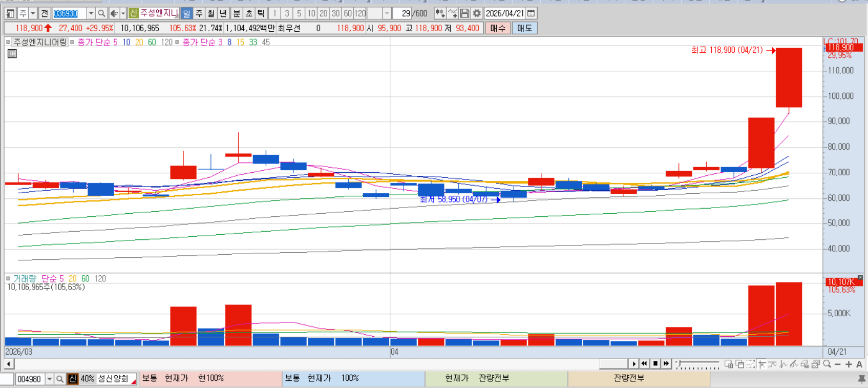Click the eraser delete-drawings icon

805,364
